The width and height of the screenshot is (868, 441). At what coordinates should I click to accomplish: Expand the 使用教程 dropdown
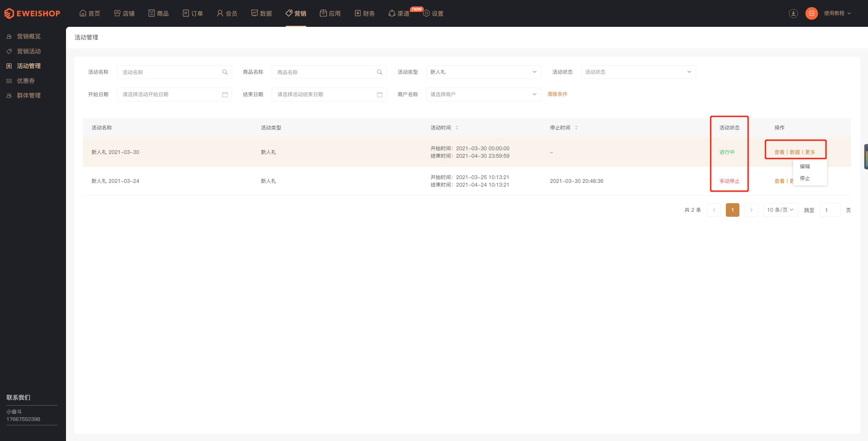pos(837,13)
